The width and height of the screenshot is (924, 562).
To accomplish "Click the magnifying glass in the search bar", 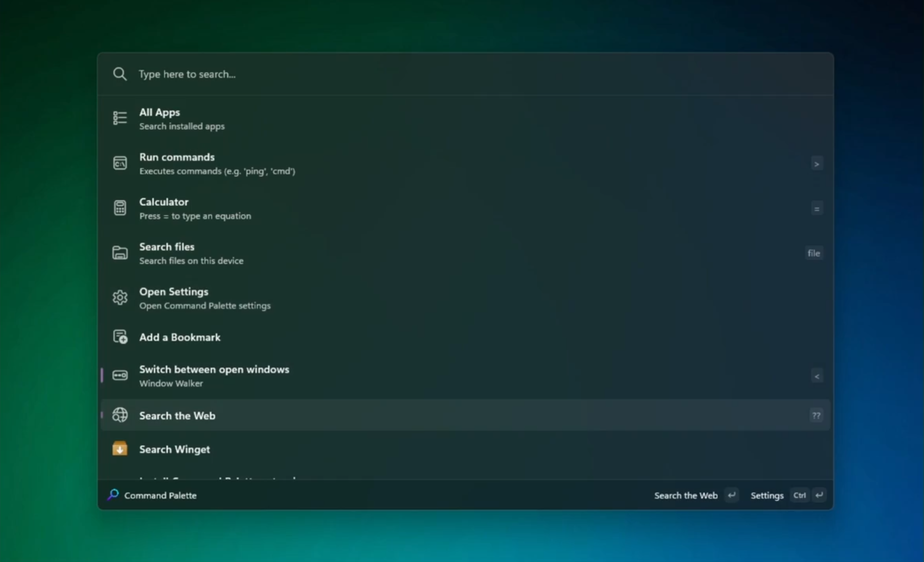I will pos(120,74).
